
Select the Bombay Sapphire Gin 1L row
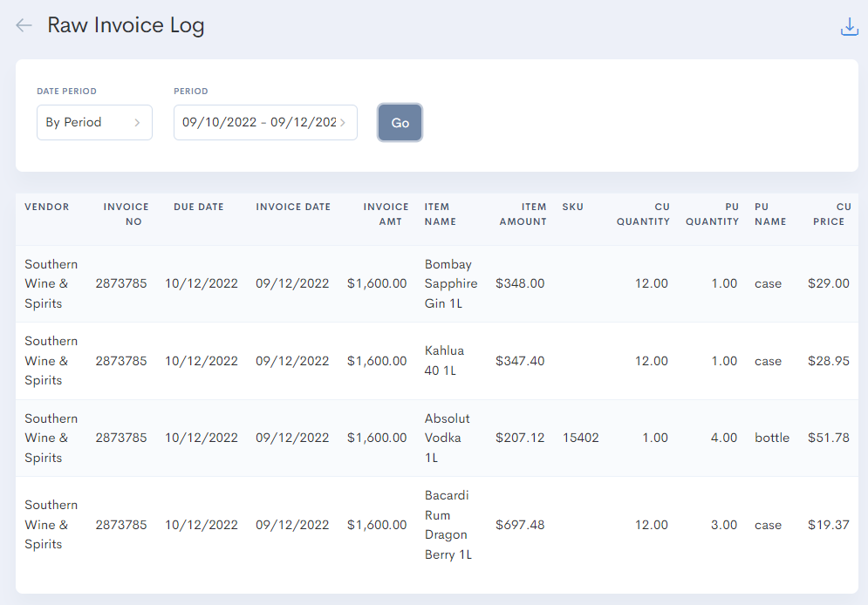click(x=450, y=283)
